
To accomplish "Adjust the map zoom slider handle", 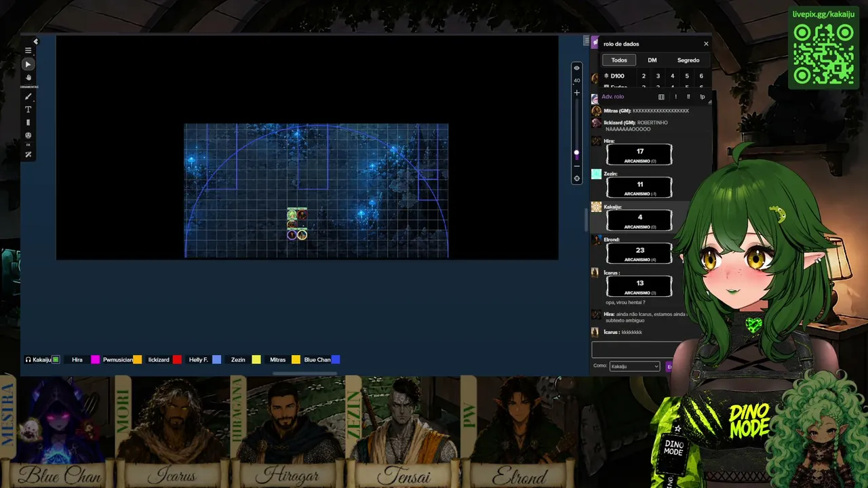I will click(x=576, y=153).
